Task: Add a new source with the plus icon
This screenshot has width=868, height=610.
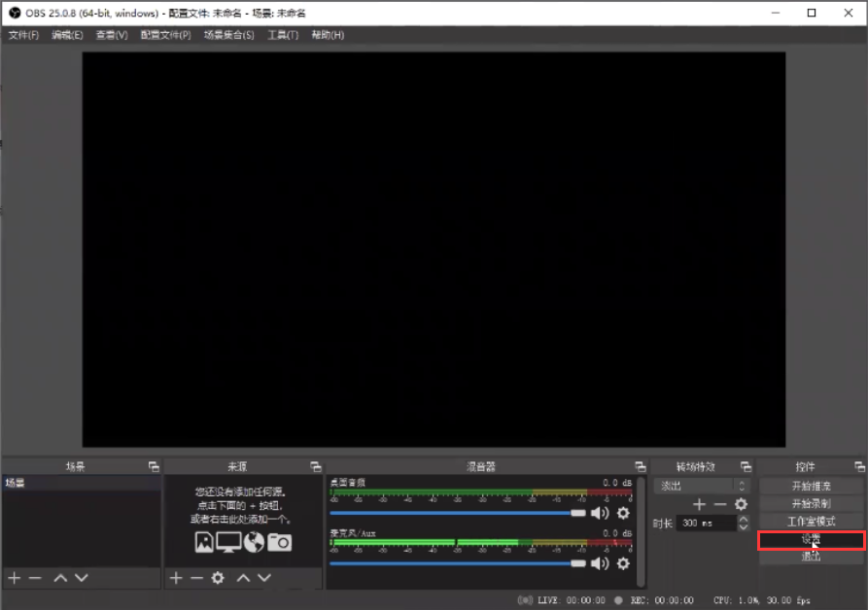Action: coord(176,579)
